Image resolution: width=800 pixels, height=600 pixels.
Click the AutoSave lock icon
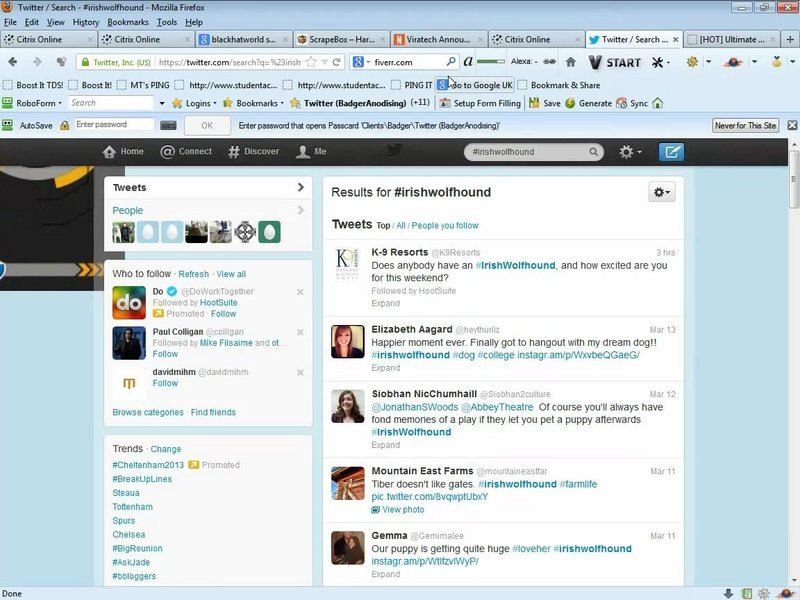(64, 125)
